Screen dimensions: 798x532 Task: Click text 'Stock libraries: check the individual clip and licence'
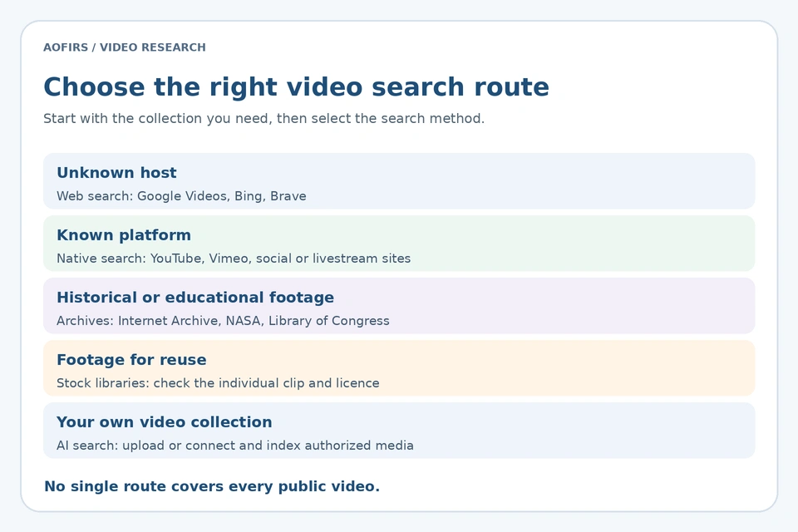pos(218,383)
